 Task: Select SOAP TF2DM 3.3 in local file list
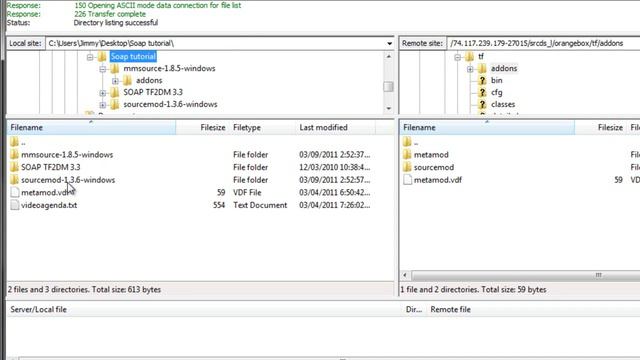[51, 167]
